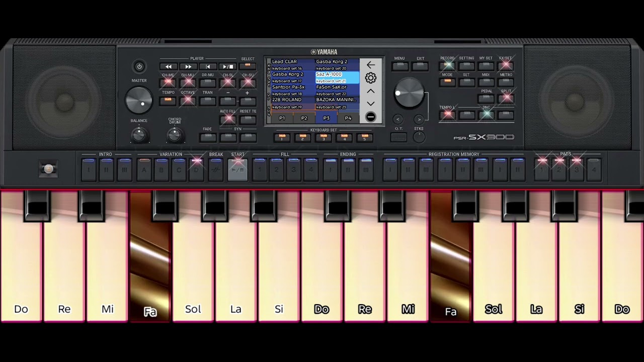Click the Player fast-forward button

(188, 66)
